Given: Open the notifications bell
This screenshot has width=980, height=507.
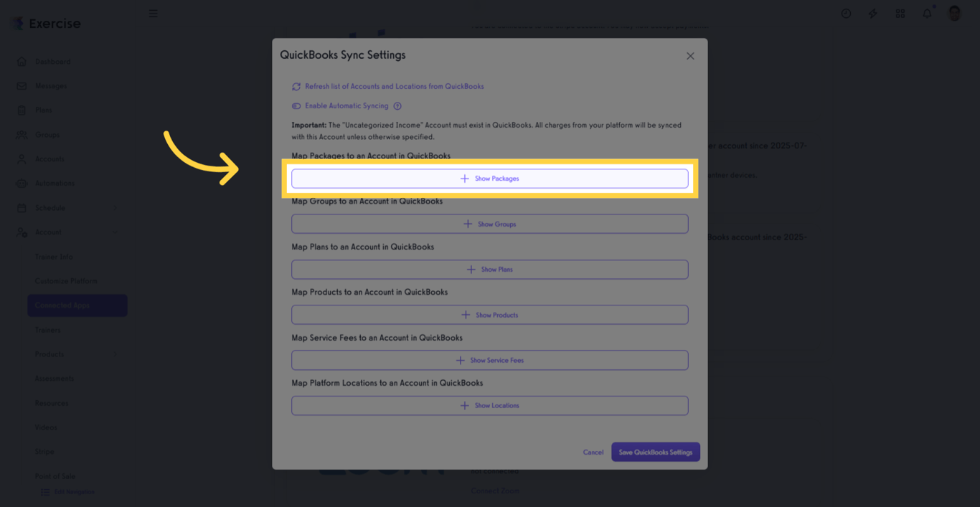Looking at the screenshot, I should tap(927, 14).
